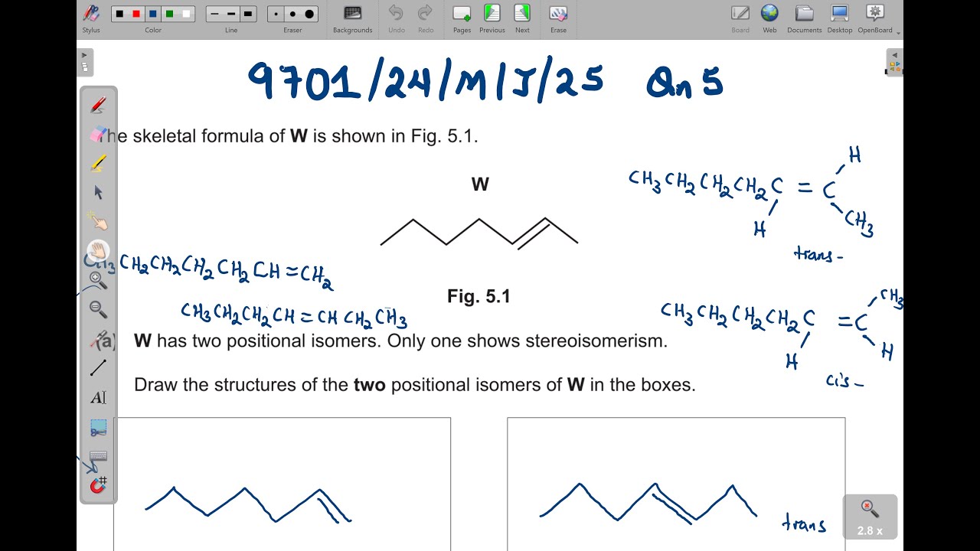Click the left answer box drawing
Image resolution: width=980 pixels, height=551 pixels.
(x=248, y=505)
